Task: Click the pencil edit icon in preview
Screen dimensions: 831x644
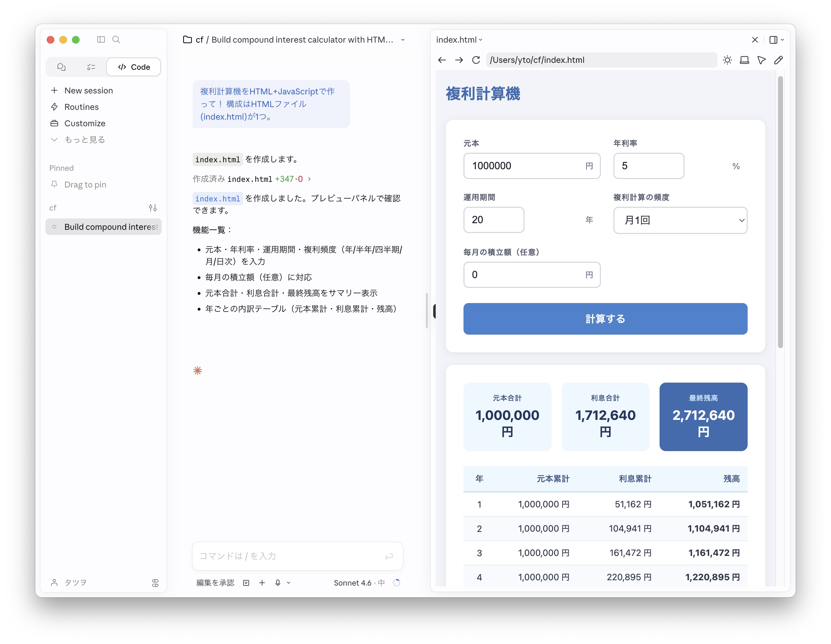Action: point(779,60)
